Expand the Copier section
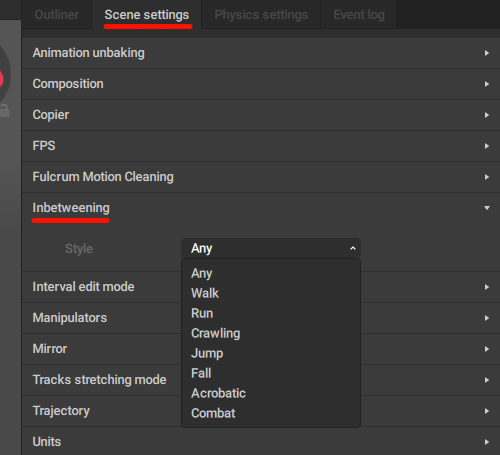Viewport: 500px width, 455px height. click(261, 115)
